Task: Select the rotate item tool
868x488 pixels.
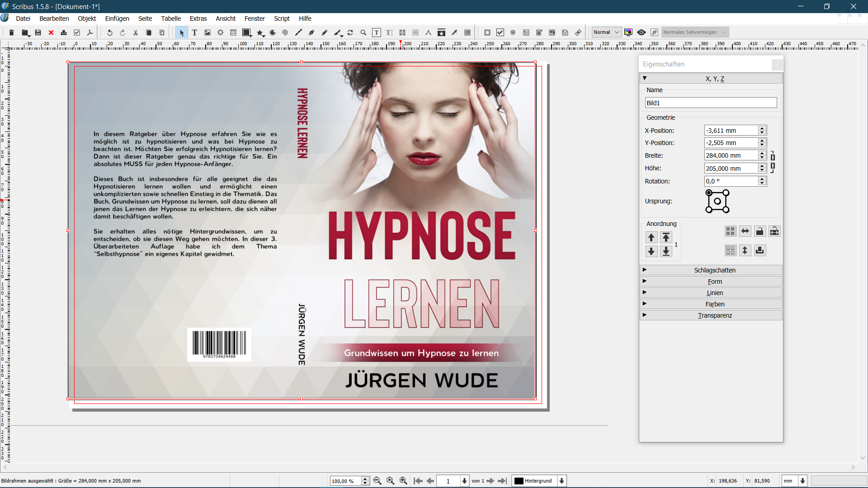Action: (x=350, y=33)
